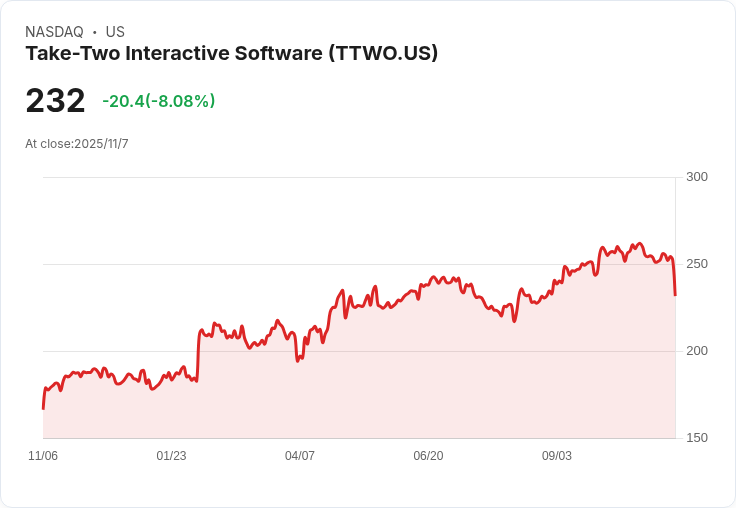Select the 06/20 date axis label
Image resolution: width=736 pixels, height=508 pixels.
tap(428, 456)
